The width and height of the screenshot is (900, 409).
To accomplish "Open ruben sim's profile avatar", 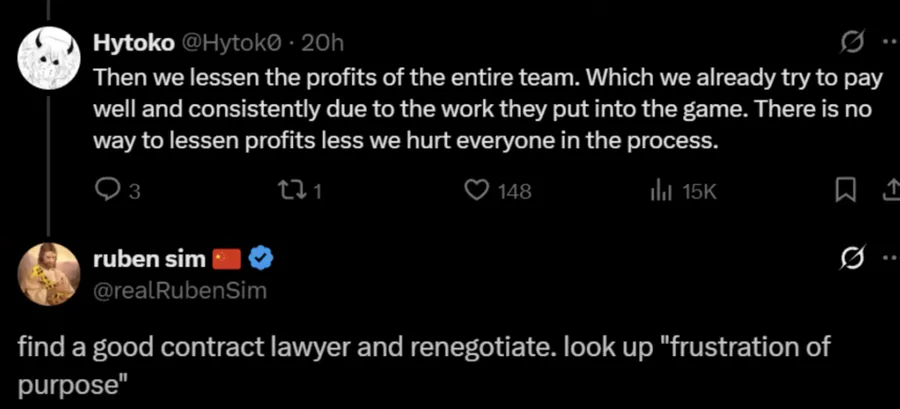I will pos(49,274).
